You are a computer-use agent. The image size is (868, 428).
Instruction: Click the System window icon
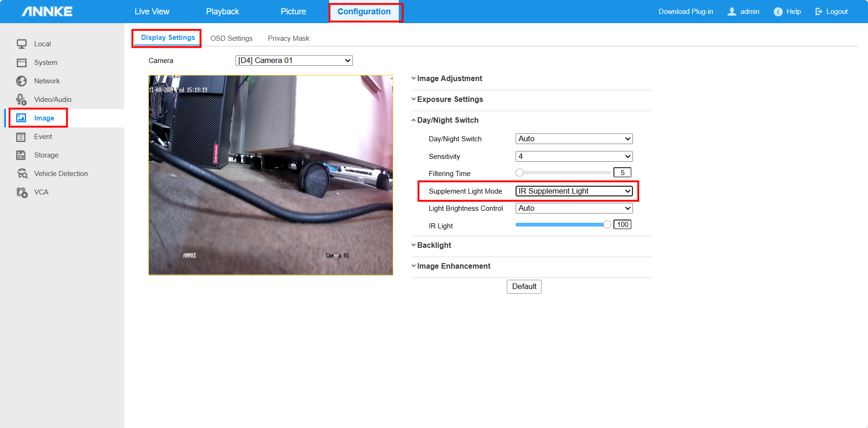(21, 63)
